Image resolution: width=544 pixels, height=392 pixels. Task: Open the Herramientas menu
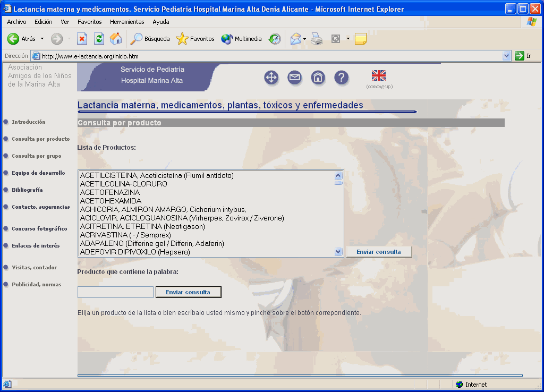click(x=127, y=22)
